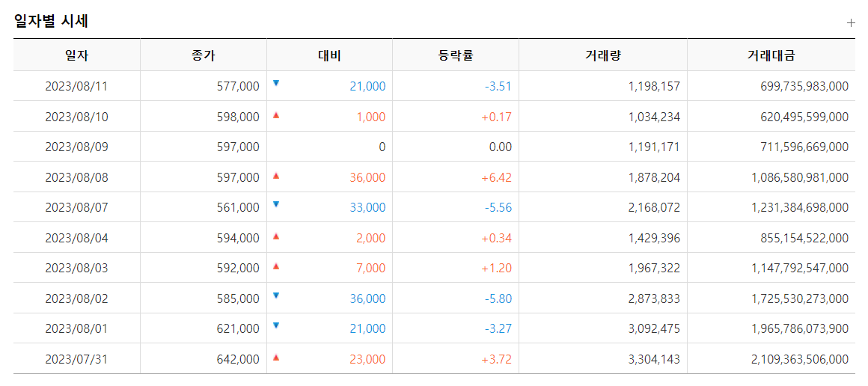
Task: Click the down arrow in the 2023/08/07 row
Action: pos(276,203)
